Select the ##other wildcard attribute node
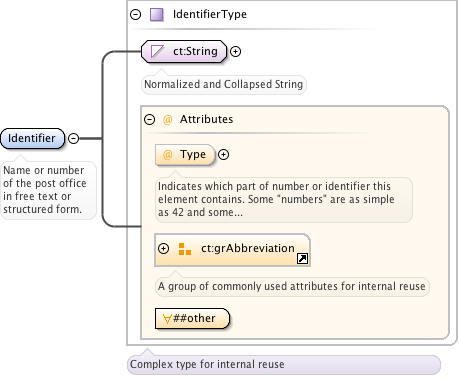This screenshot has height=378, width=459. pyautogui.click(x=192, y=319)
